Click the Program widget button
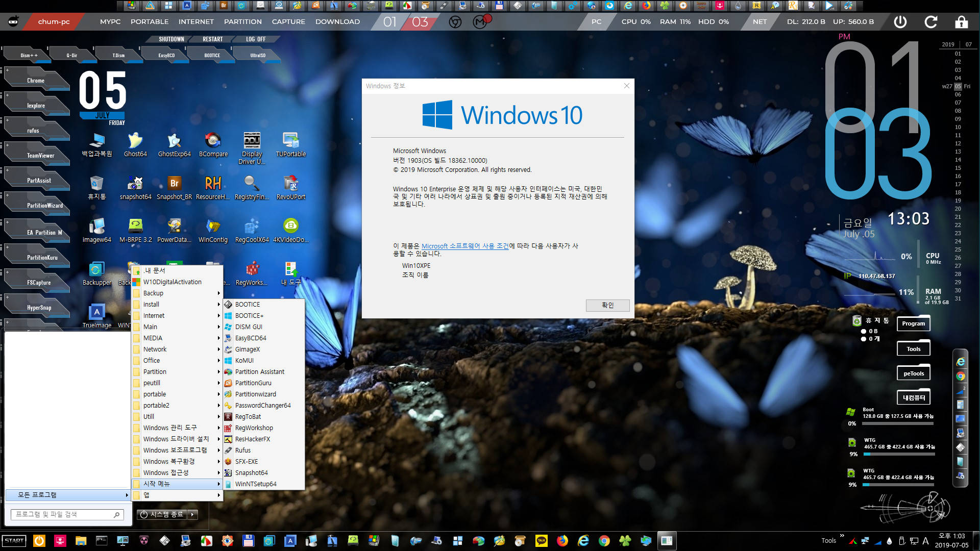This screenshot has height=551, width=980. click(914, 323)
